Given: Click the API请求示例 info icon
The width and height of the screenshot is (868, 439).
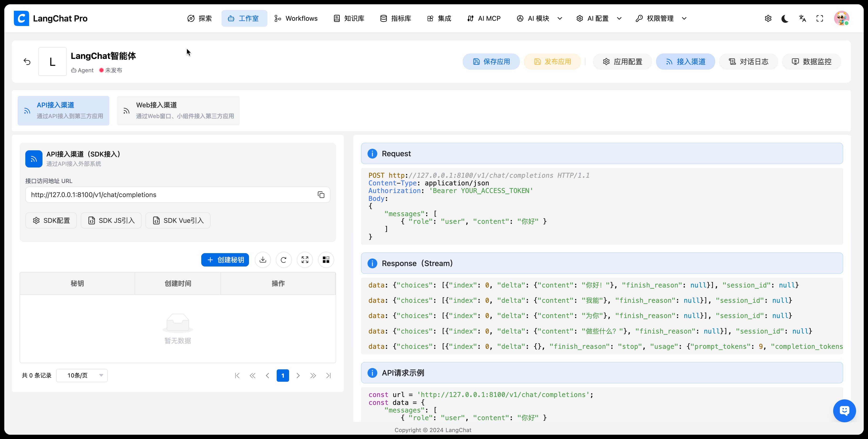Looking at the screenshot, I should [x=372, y=373].
